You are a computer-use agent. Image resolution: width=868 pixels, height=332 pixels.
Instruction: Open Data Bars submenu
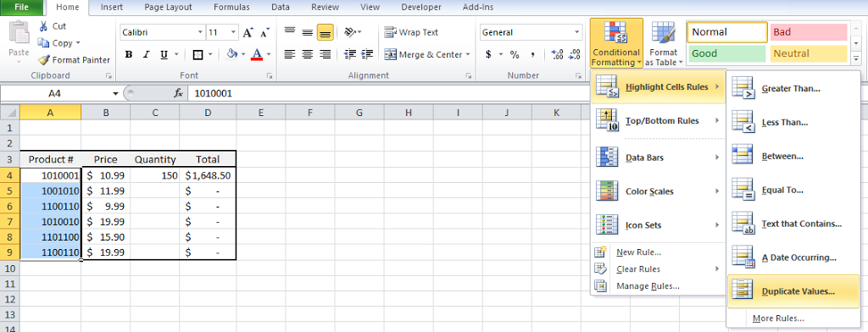click(658, 158)
